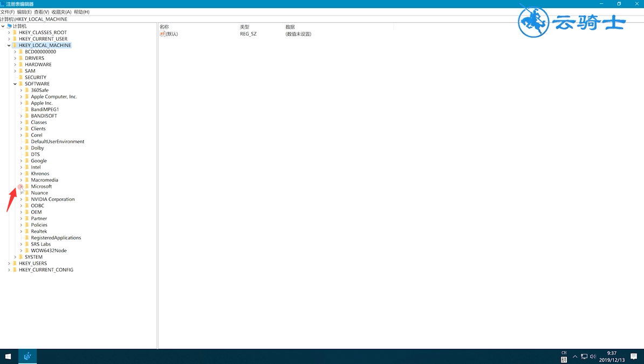Screen dimensions: 644x364
Task: Select the (默认) string value icon
Action: (x=162, y=33)
